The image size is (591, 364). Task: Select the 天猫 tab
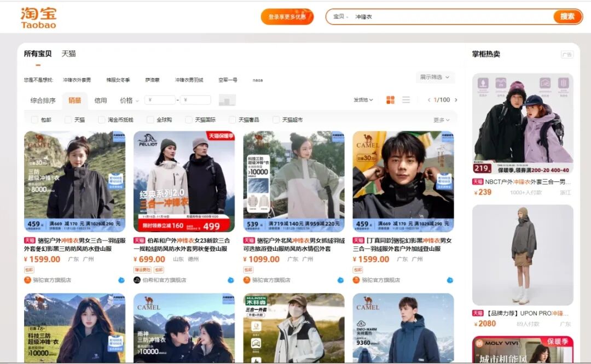68,54
